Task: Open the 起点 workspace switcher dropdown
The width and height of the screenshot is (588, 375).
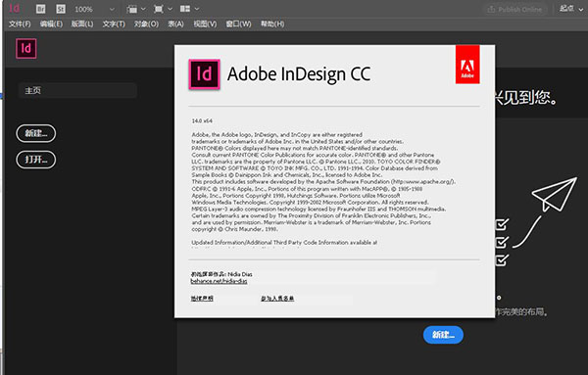Action: [x=571, y=9]
